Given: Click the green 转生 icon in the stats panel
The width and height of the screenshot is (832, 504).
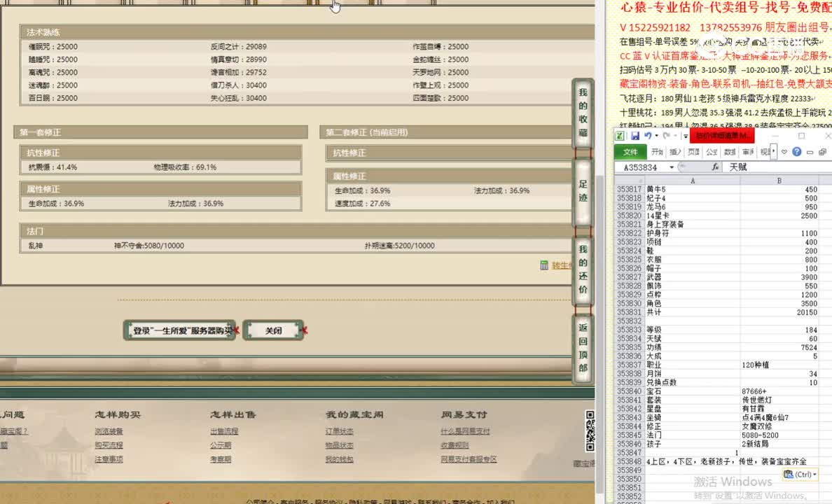Looking at the screenshot, I should (x=545, y=265).
